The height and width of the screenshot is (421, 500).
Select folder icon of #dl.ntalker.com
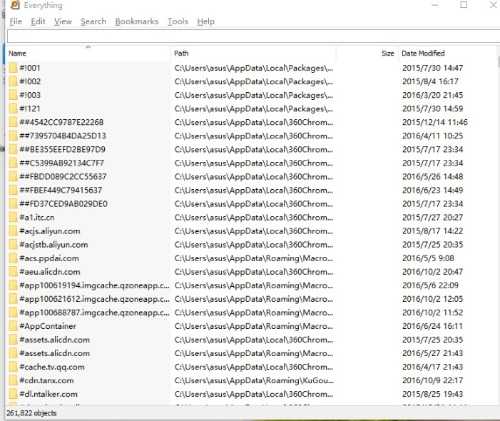point(13,394)
